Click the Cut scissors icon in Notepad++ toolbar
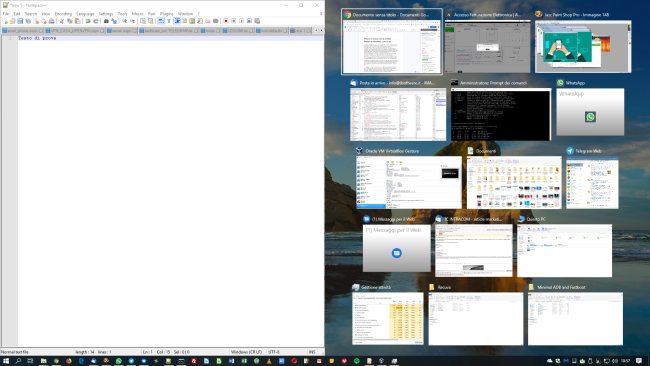The width and height of the screenshot is (650, 366). 62,21
